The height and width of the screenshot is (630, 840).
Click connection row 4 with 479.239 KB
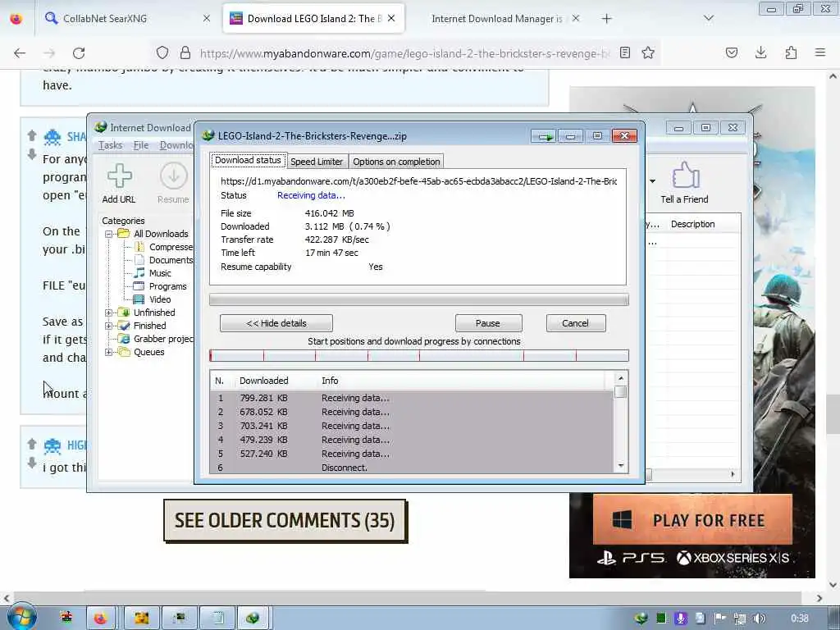(x=412, y=440)
